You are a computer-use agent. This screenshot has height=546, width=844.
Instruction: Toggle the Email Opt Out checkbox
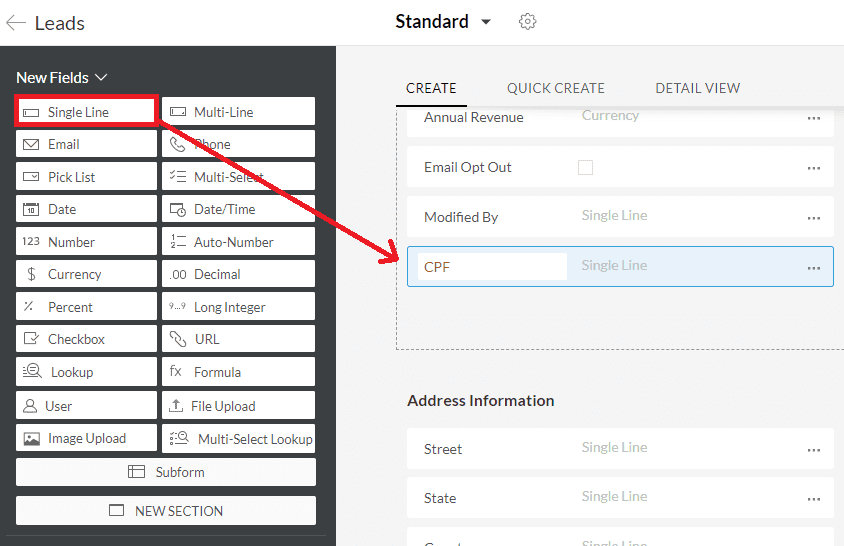(586, 168)
